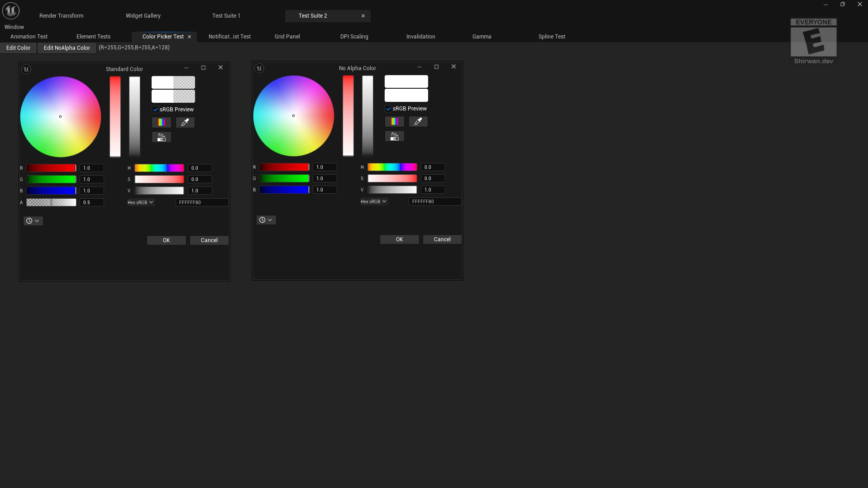
Task: Switch to the Render Transform tab
Action: pos(62,16)
